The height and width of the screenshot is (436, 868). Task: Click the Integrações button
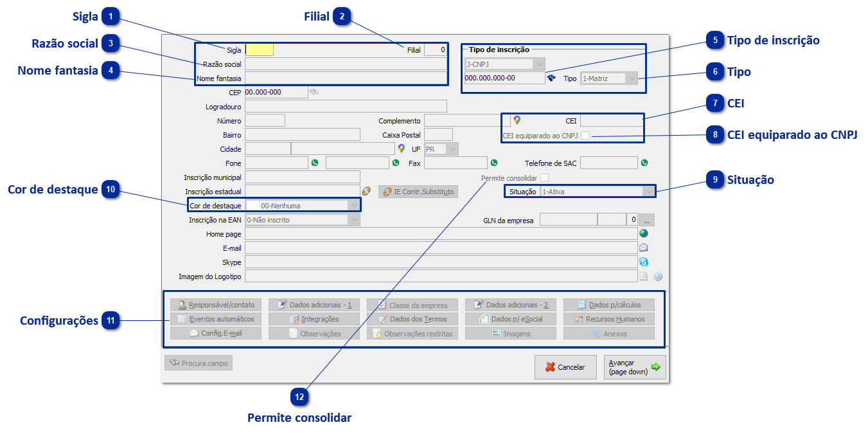(x=314, y=319)
